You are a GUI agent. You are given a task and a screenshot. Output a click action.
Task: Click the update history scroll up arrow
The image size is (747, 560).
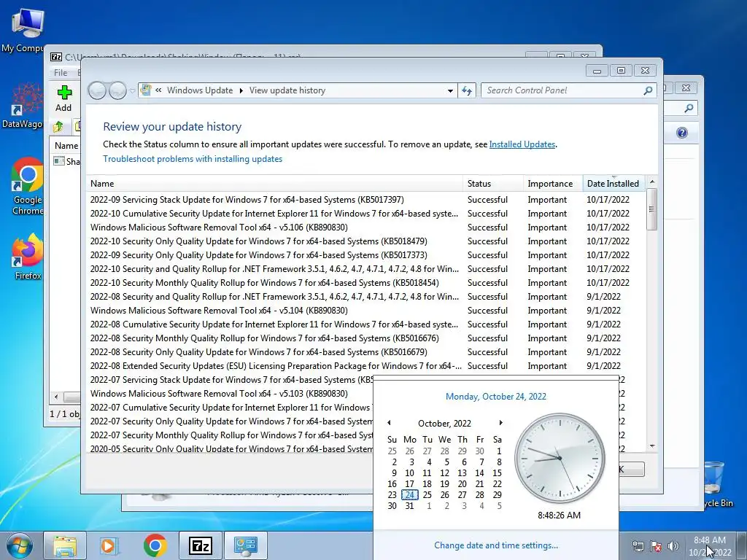point(652,182)
